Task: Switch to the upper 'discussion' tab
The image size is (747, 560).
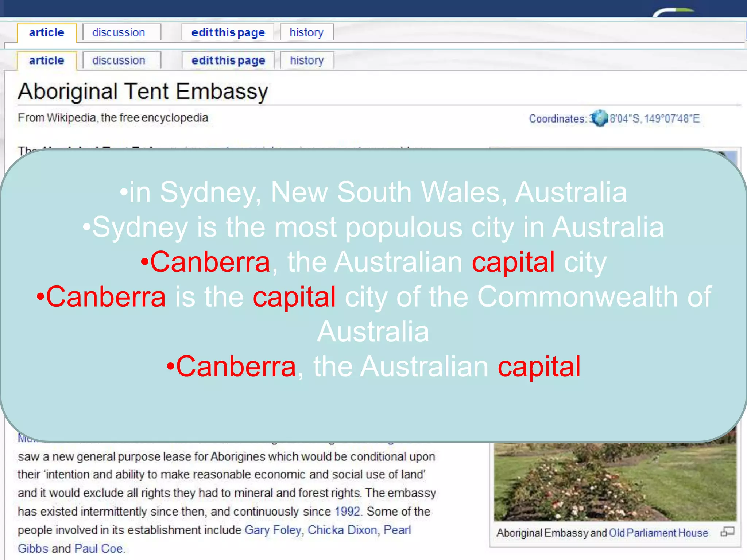Action: click(x=119, y=33)
